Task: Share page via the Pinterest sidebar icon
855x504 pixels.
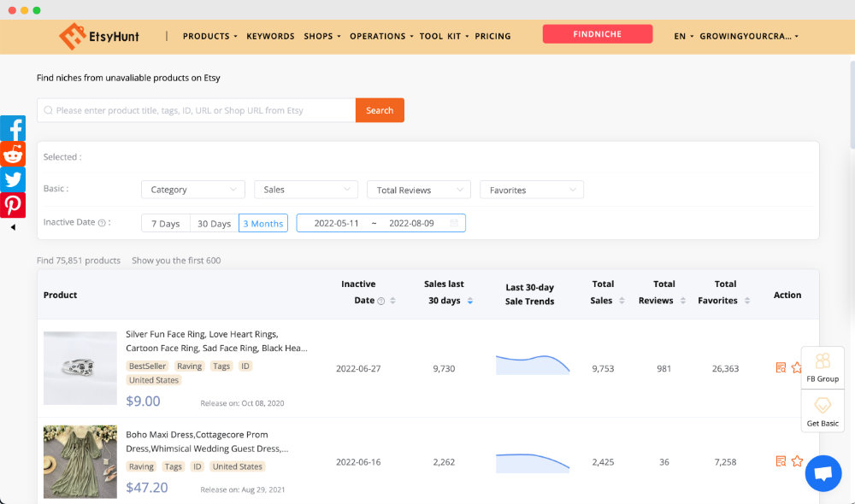Action: point(13,205)
